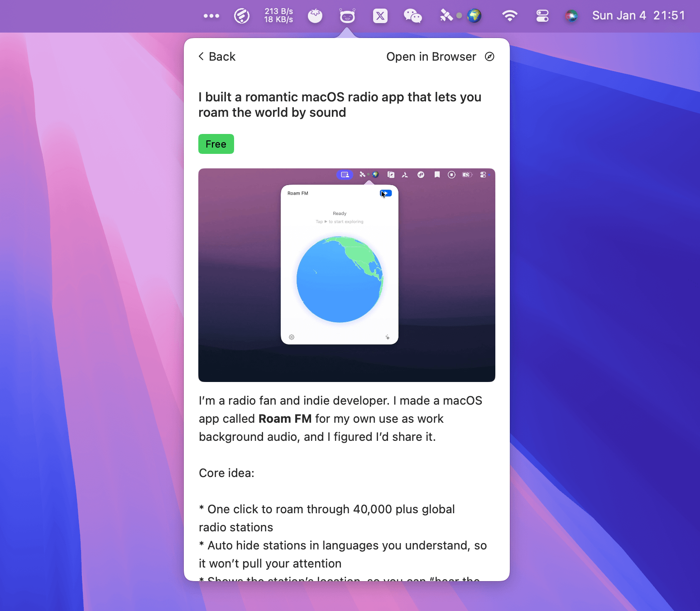
Task: Click the striped circle menu bar icon
Action: 242,16
